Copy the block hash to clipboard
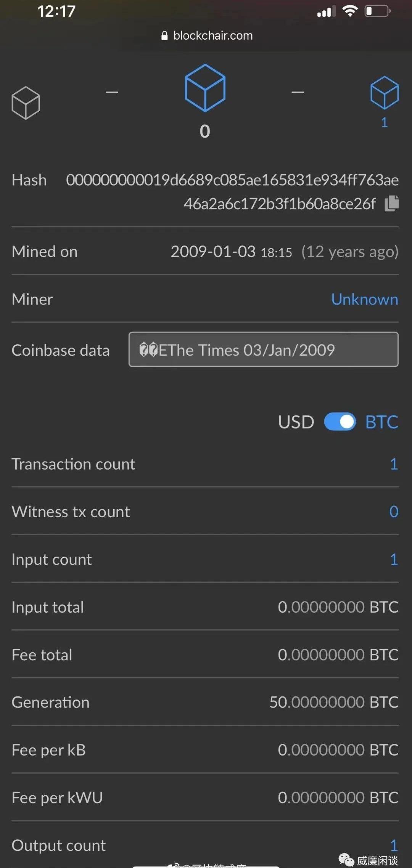 (x=392, y=203)
